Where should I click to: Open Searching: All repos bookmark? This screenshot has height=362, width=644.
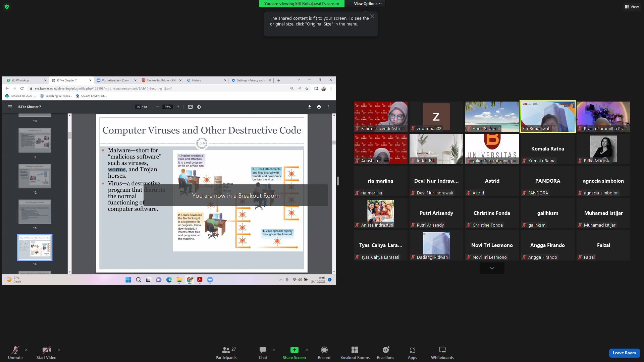pyautogui.click(x=56, y=96)
